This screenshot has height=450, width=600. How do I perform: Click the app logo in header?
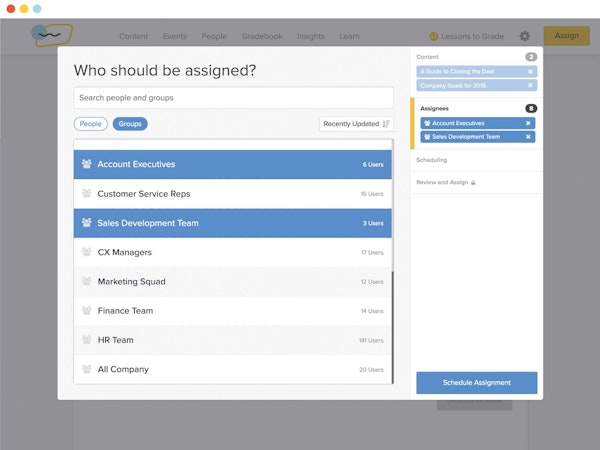45,35
